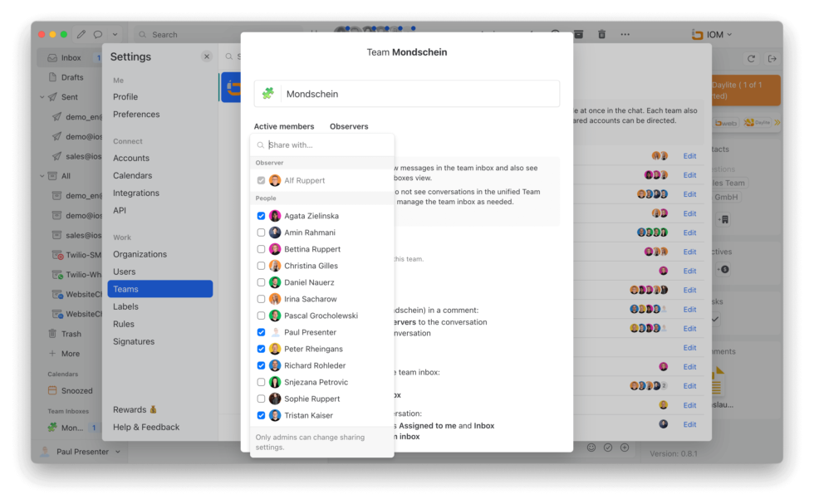Open Signatures settings

tap(134, 341)
